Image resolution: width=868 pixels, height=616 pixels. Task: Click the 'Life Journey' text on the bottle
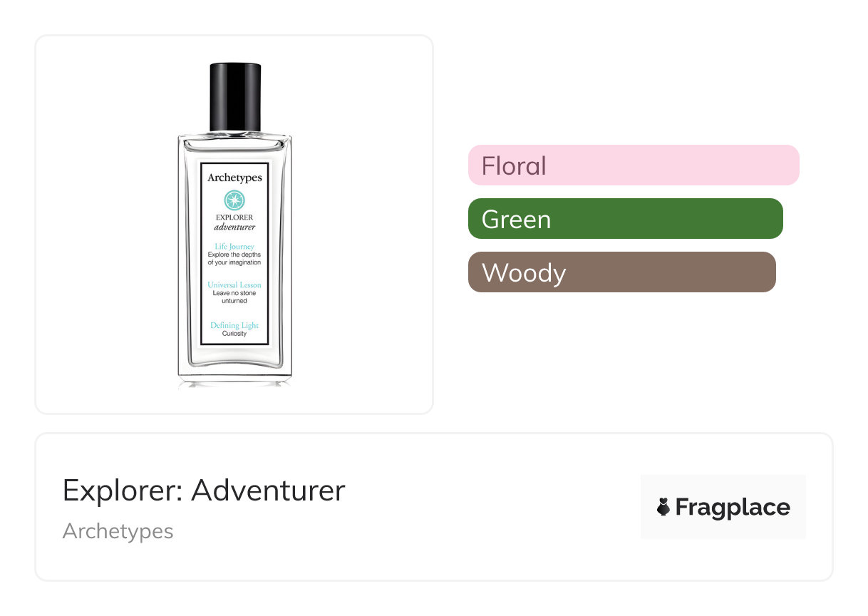(234, 246)
